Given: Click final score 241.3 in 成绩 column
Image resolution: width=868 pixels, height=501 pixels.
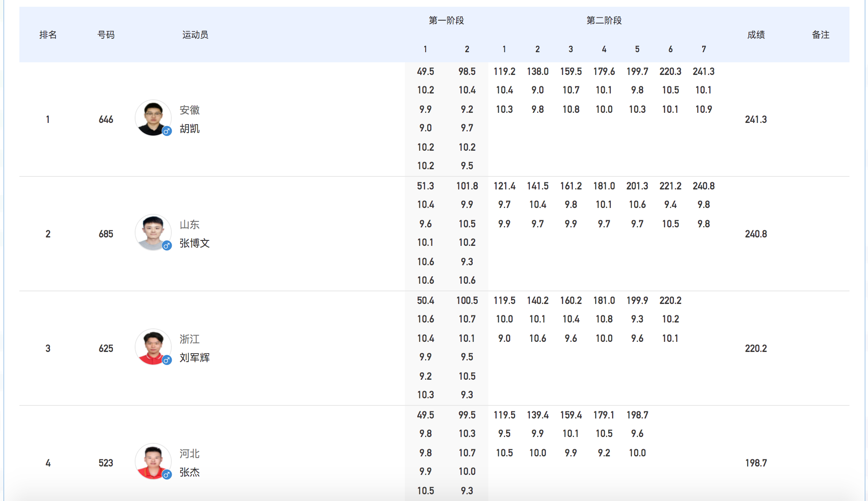Looking at the screenshot, I should click(756, 120).
